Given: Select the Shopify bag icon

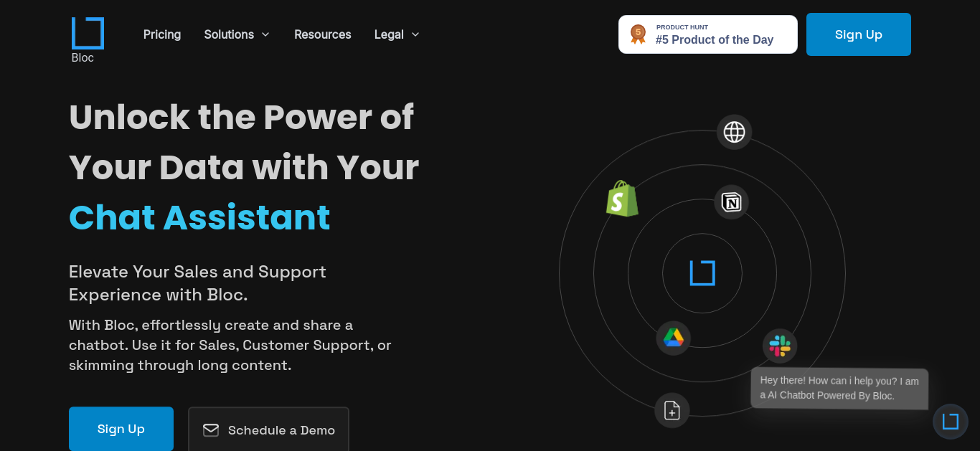Looking at the screenshot, I should [622, 199].
